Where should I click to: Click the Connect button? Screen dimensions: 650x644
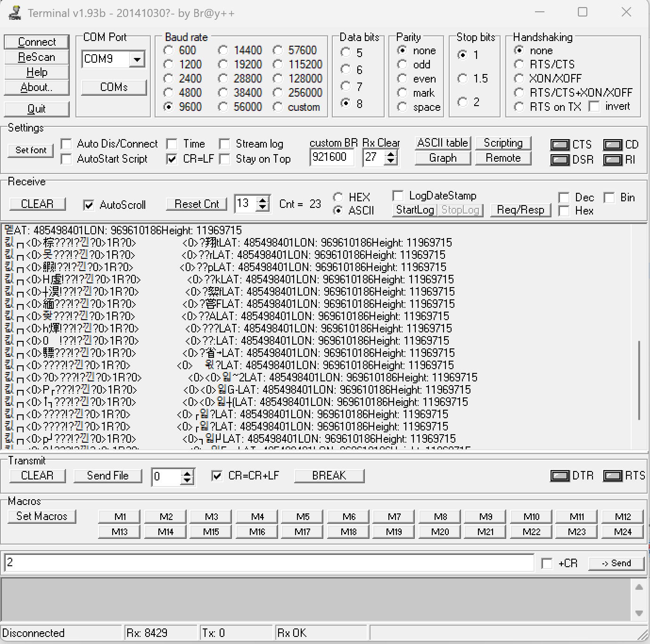pyautogui.click(x=37, y=42)
